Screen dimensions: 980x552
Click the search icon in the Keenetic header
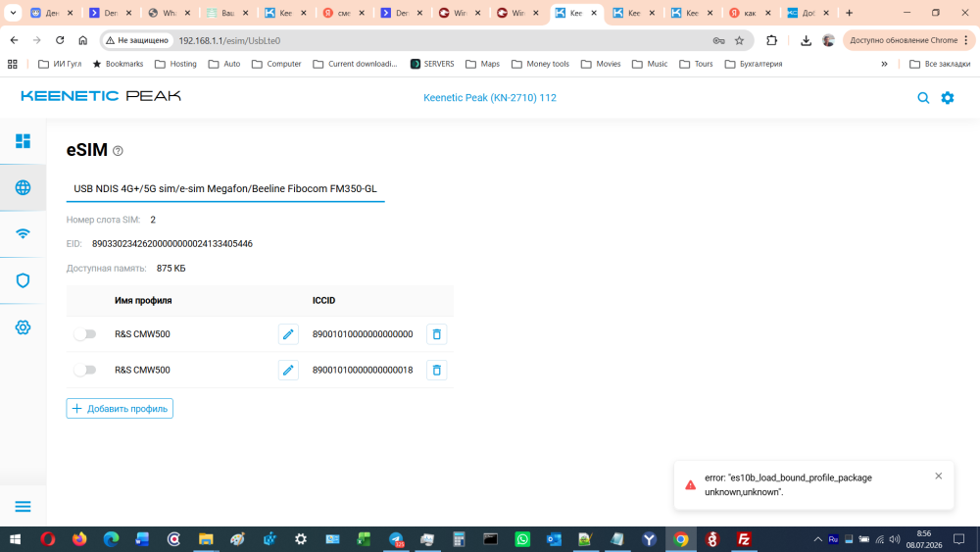[923, 97]
